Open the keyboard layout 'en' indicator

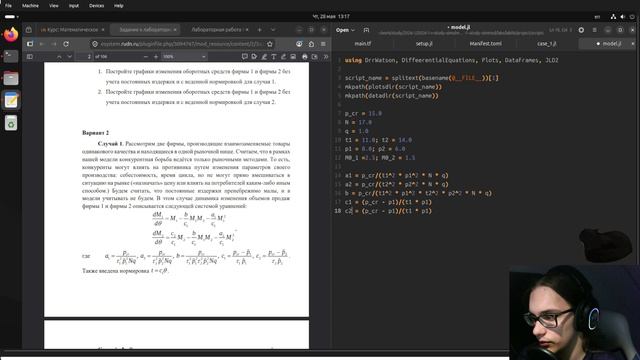(597, 17)
